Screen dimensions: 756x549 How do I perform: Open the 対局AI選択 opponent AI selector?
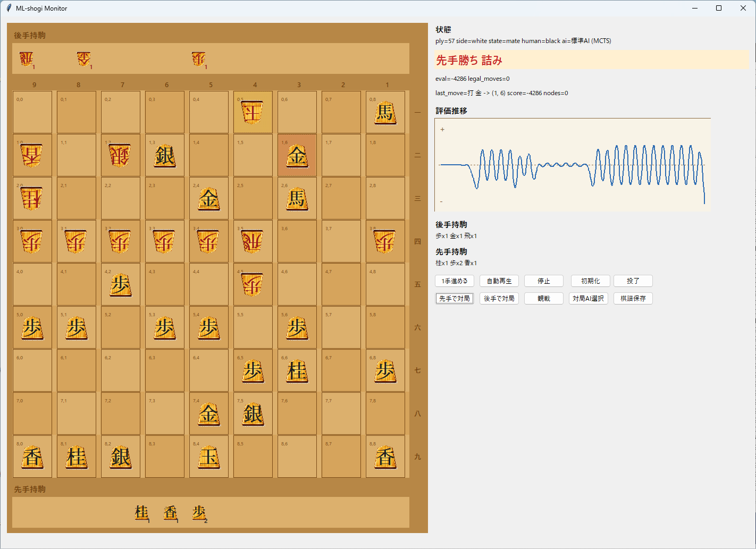coord(588,299)
